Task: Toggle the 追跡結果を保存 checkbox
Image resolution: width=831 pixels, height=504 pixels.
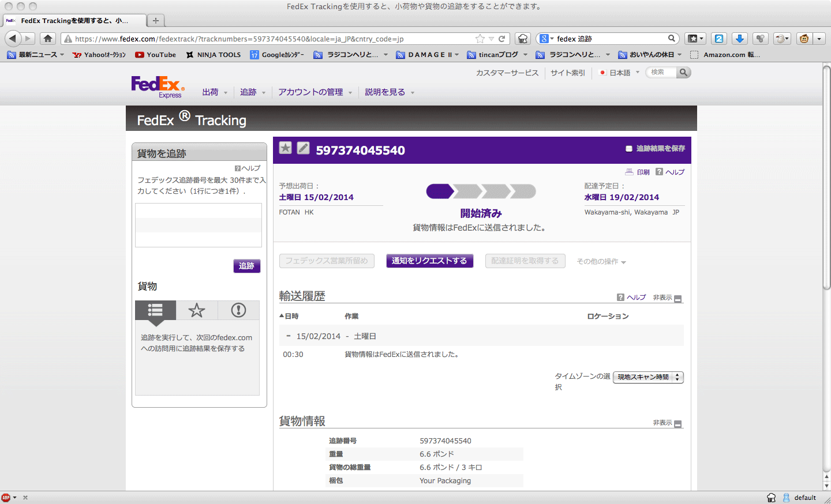Action: (x=629, y=149)
